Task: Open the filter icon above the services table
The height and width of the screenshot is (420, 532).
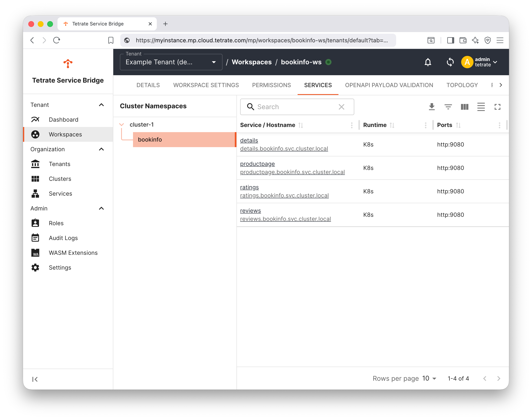Action: pyautogui.click(x=448, y=107)
